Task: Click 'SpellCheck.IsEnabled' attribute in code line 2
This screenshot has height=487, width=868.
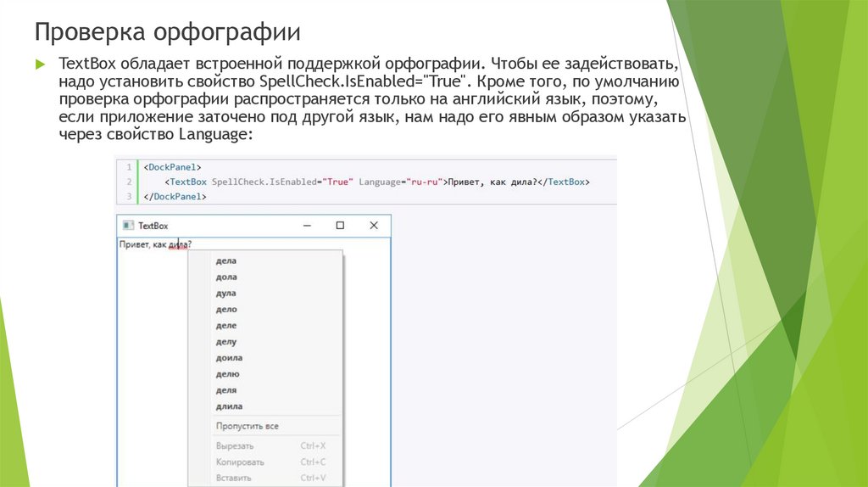Action: 264,182
